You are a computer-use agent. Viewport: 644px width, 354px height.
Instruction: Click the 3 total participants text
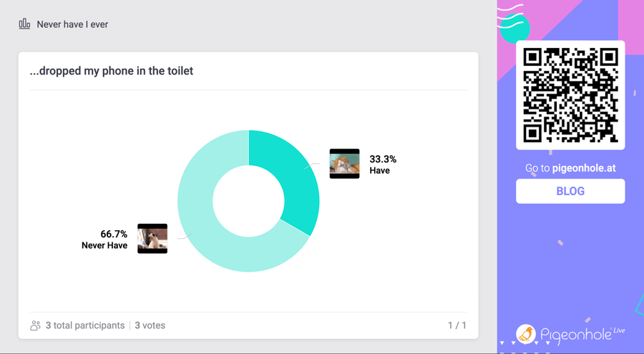pos(85,325)
